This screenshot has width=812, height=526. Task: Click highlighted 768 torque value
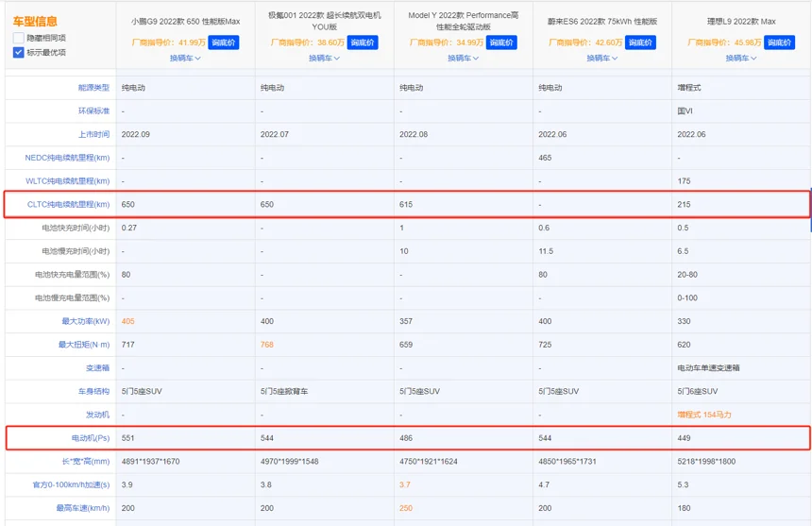click(266, 345)
